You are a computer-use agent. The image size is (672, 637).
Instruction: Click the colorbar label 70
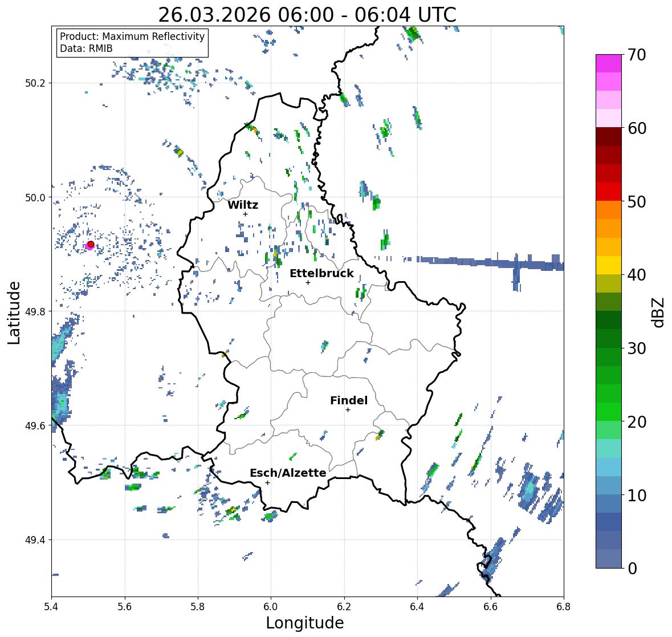click(637, 55)
